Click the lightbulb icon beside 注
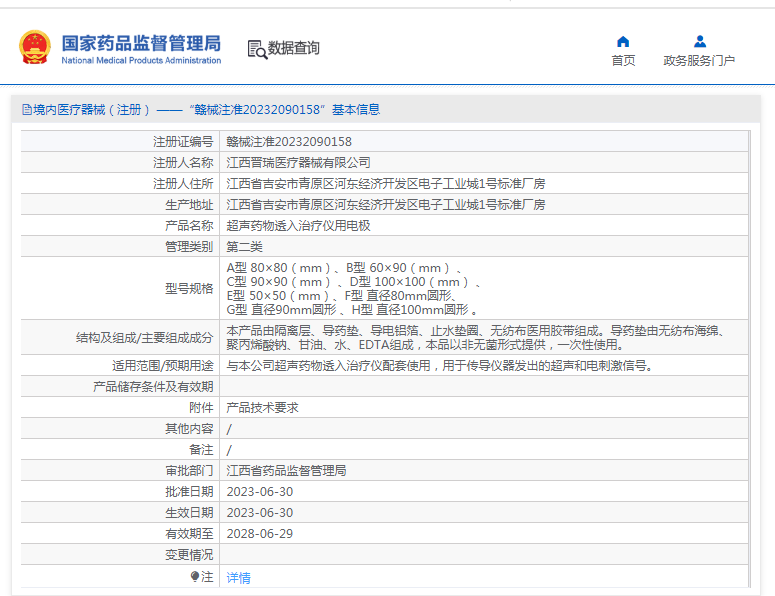775x596 pixels. click(195, 577)
